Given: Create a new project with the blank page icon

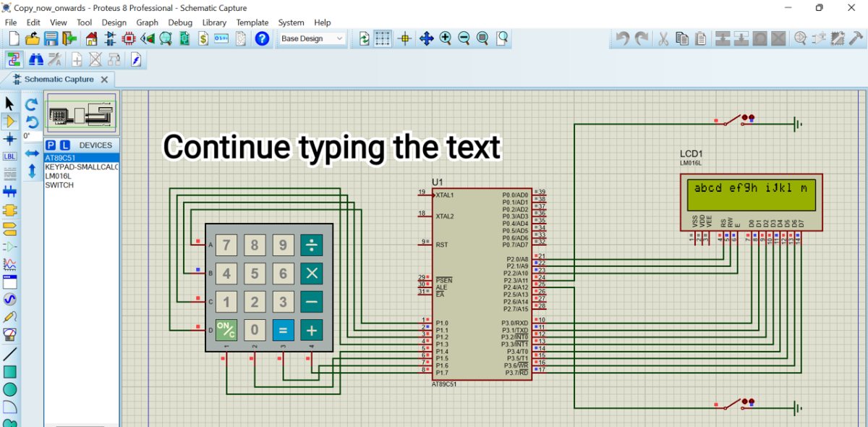Looking at the screenshot, I should (x=12, y=38).
